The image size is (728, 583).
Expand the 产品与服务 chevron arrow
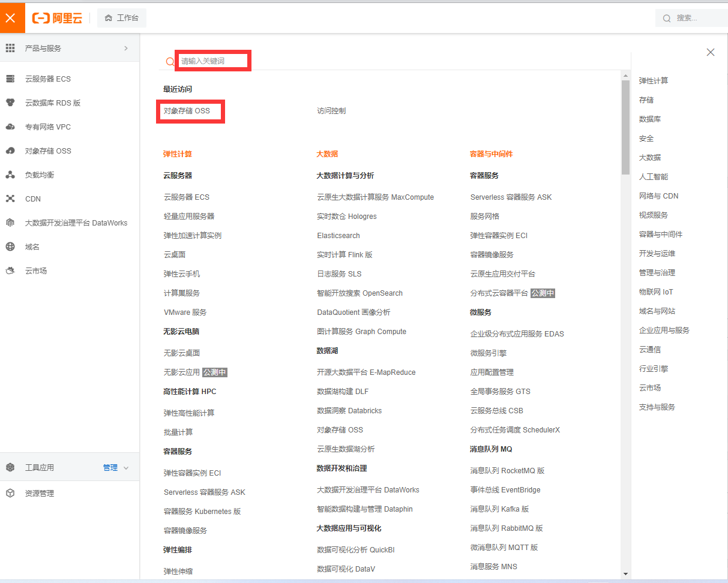(126, 48)
